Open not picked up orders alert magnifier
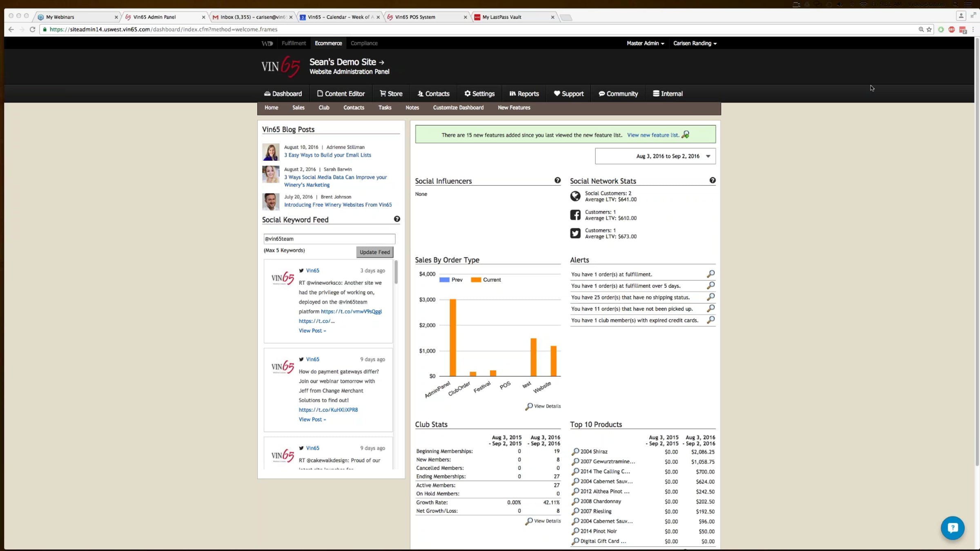 (x=710, y=308)
